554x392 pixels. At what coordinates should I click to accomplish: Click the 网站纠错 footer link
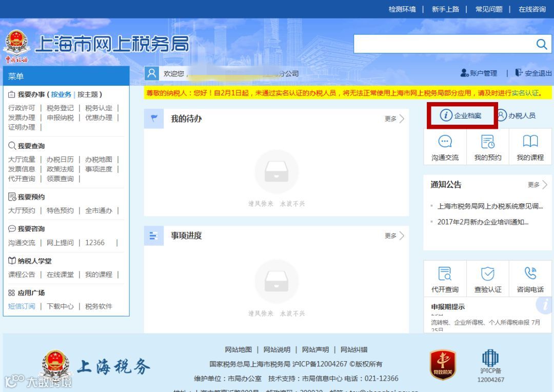coord(353,349)
